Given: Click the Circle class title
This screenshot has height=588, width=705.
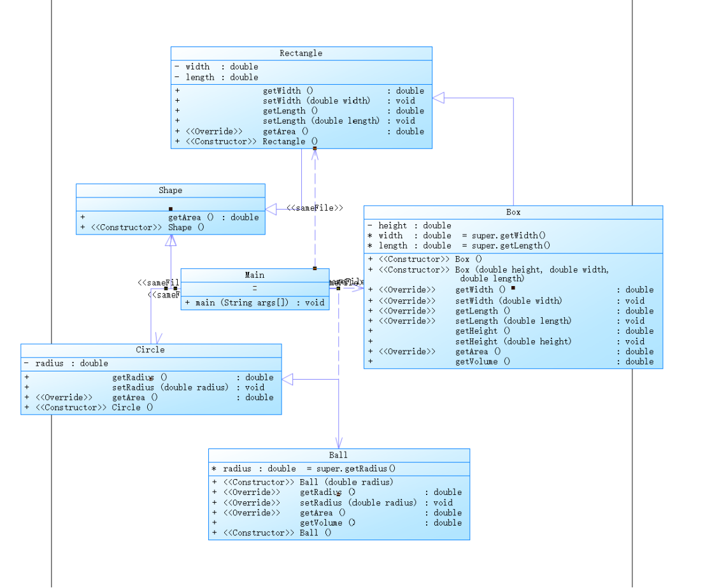Looking at the screenshot, I should 150,350.
